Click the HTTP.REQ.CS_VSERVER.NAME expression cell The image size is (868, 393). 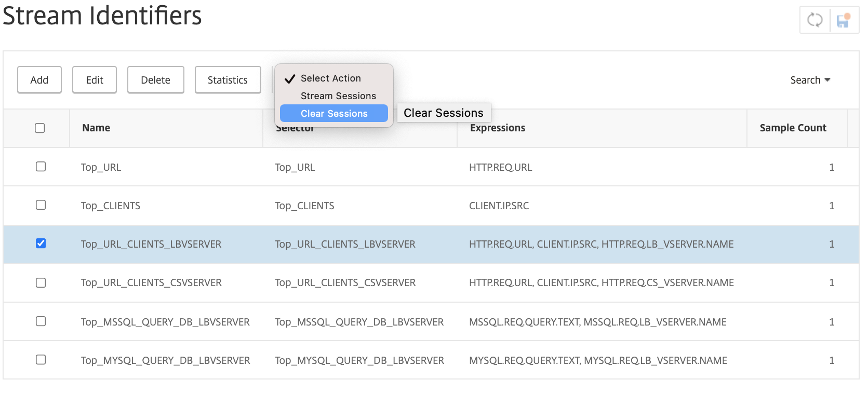(x=602, y=282)
